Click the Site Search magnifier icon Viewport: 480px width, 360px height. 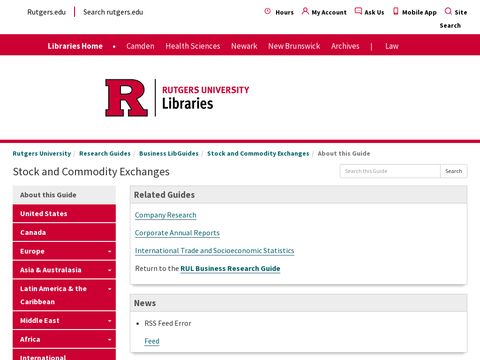[448, 11]
